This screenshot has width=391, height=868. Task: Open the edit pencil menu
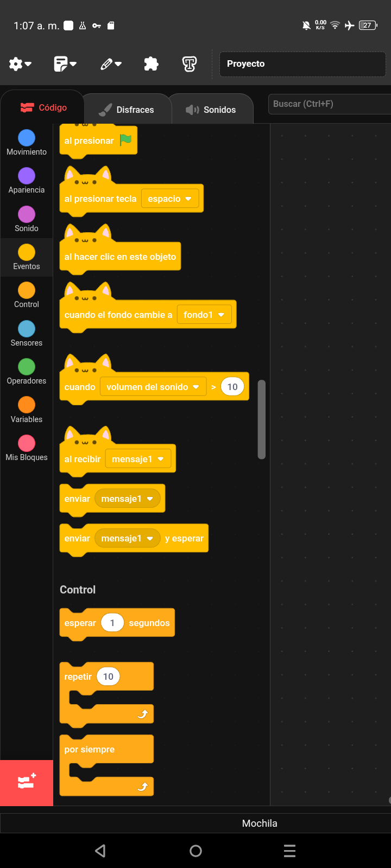point(111,64)
